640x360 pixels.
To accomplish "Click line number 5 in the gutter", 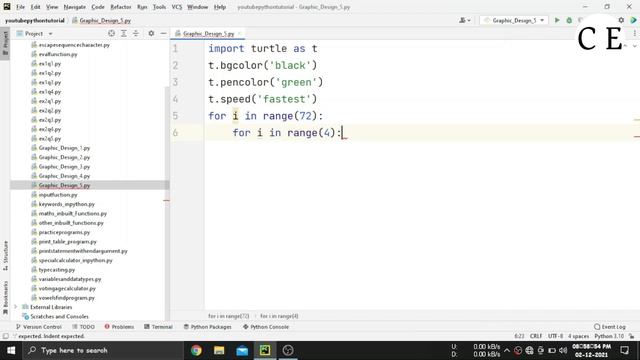I will click(175, 116).
